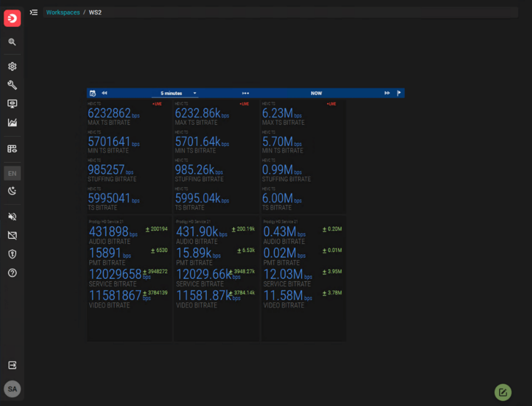Screen dimensions: 532x406
Task: Go to Workspaces breadcrumb link
Action: click(x=63, y=12)
